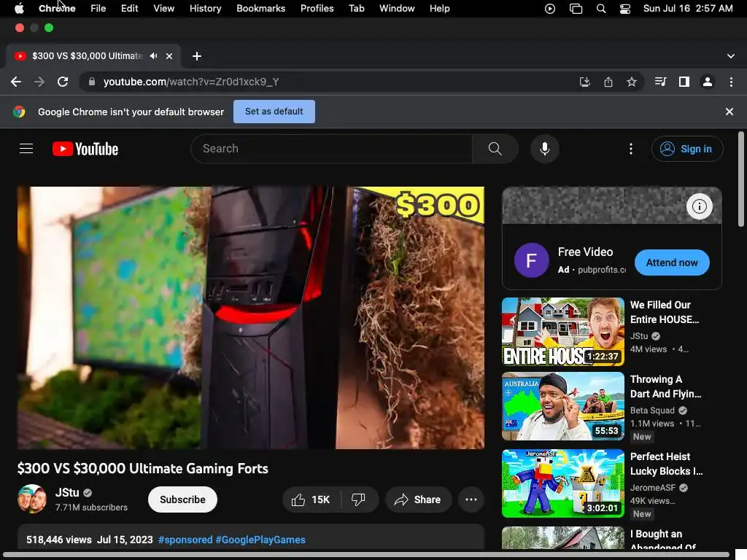The width and height of the screenshot is (747, 560).
Task: Dislike the video with thumbs down
Action: 358,499
